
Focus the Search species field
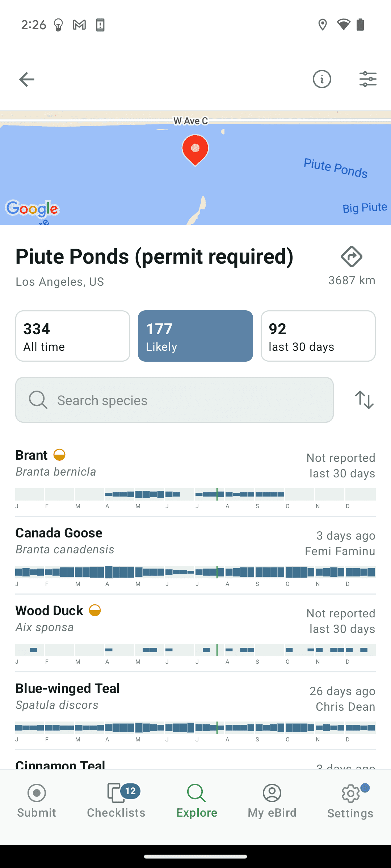pos(175,400)
